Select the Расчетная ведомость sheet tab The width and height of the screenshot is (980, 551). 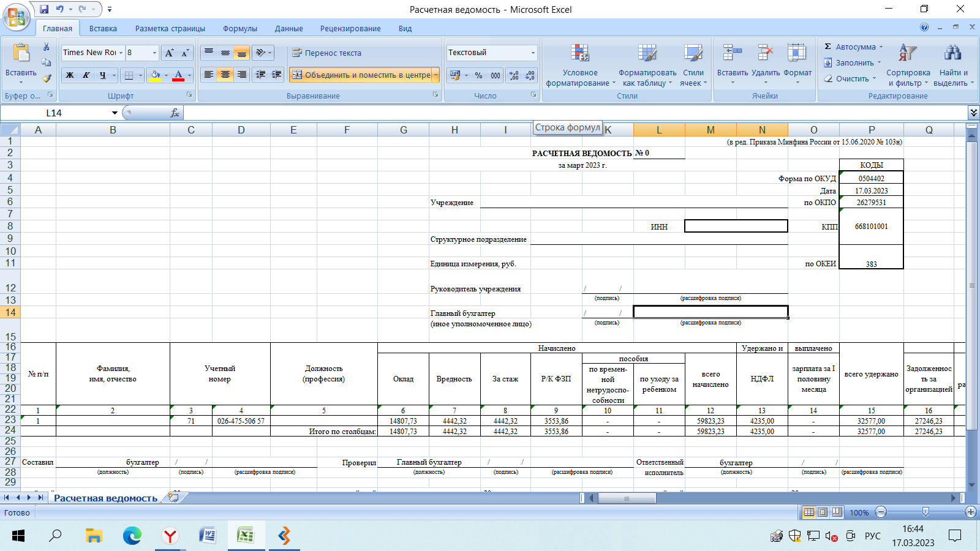coord(105,498)
